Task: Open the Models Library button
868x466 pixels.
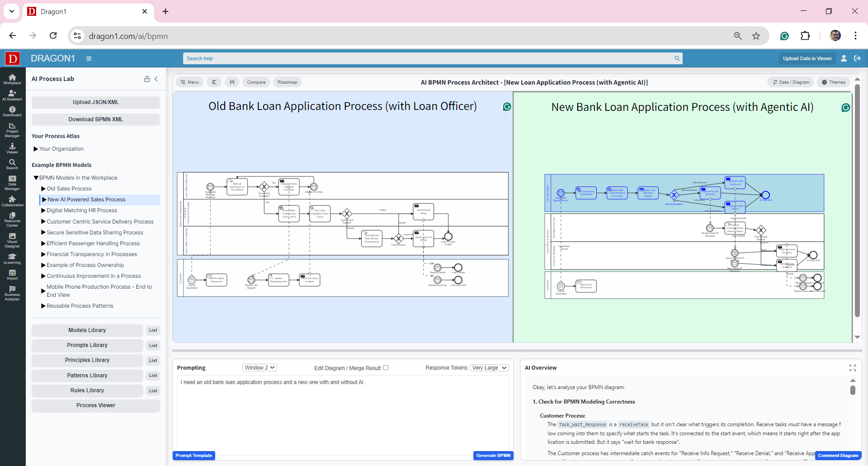Action: (87, 330)
